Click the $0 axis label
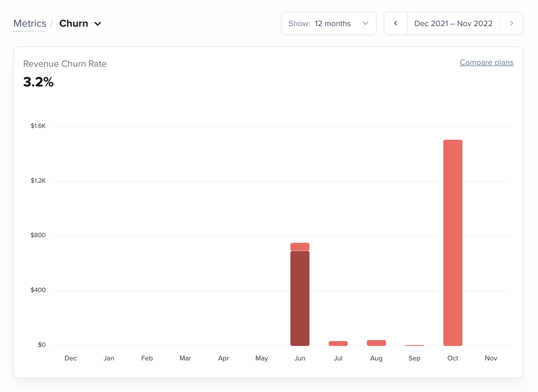The width and height of the screenshot is (538, 392). click(42, 345)
